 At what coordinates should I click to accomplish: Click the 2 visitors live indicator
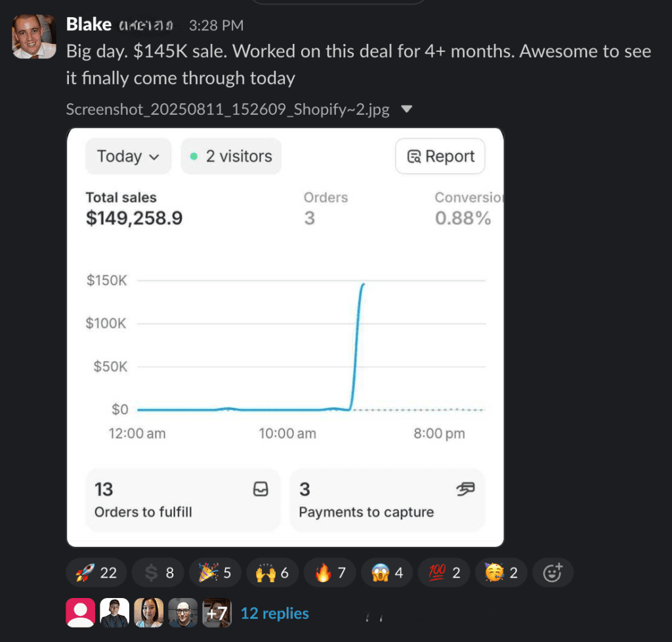coord(231,156)
